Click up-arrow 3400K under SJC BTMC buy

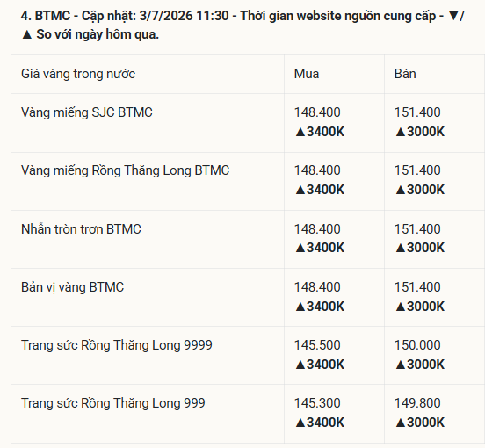click(320, 132)
